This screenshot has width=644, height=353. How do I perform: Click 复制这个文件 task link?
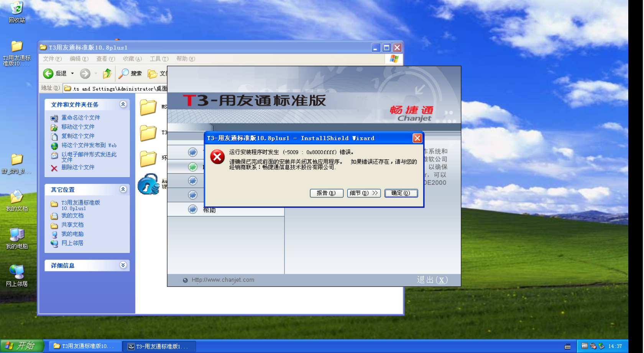click(78, 136)
